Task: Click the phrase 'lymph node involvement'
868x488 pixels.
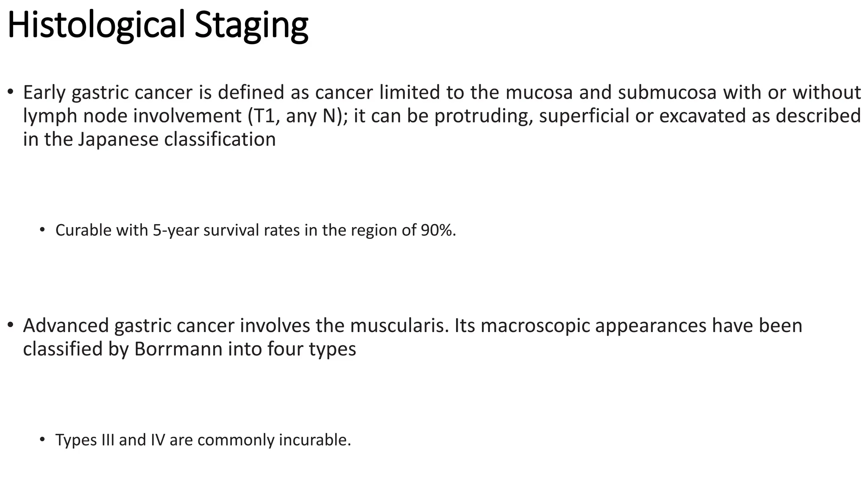Action: coord(132,116)
